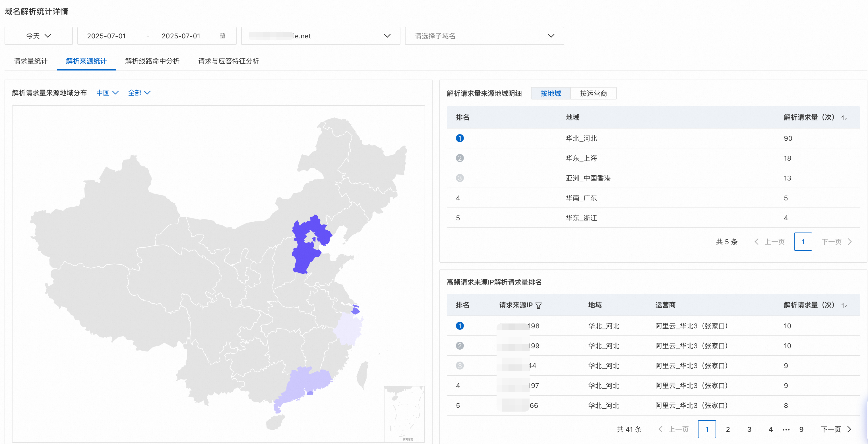The image size is (868, 444).
Task: Click the start date 2025-07-01 field
Action: (x=106, y=36)
